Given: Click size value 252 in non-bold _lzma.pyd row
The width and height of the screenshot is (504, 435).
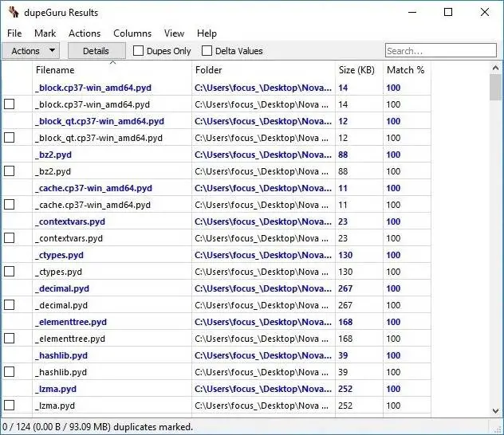Looking at the screenshot, I should [x=345, y=406].
